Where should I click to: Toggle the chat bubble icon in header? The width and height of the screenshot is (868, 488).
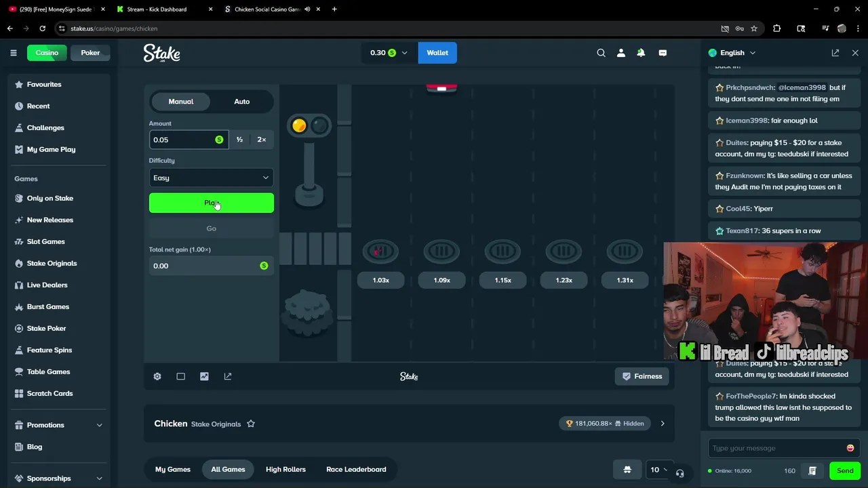pos(663,53)
